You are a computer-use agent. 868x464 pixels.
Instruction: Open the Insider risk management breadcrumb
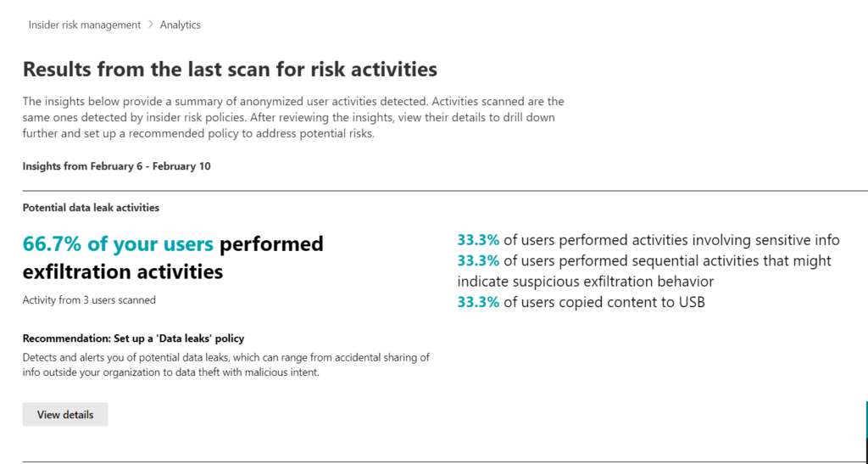85,25
